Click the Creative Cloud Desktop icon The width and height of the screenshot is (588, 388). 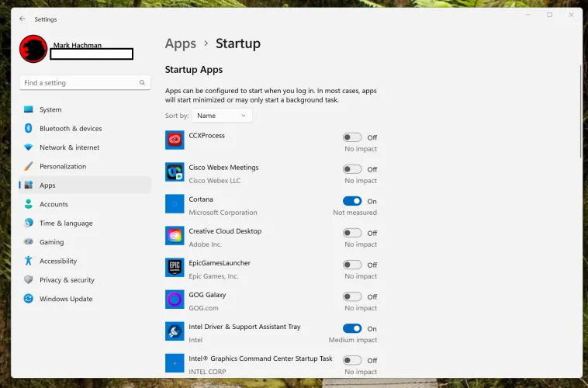pos(175,235)
